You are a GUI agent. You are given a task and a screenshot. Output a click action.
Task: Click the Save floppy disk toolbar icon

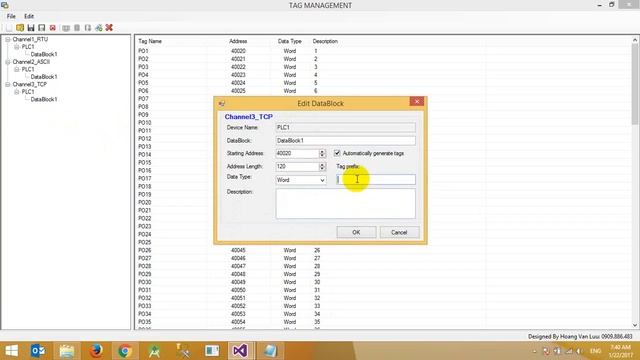tap(31, 28)
